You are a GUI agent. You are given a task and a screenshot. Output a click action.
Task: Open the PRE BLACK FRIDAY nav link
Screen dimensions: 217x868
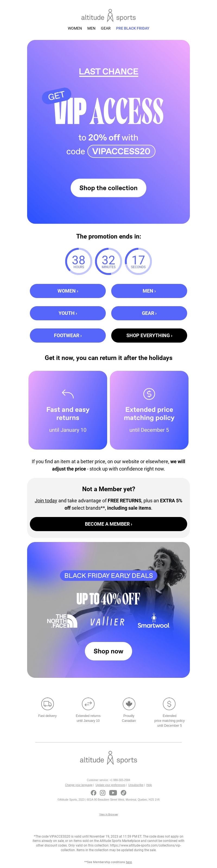tap(133, 28)
